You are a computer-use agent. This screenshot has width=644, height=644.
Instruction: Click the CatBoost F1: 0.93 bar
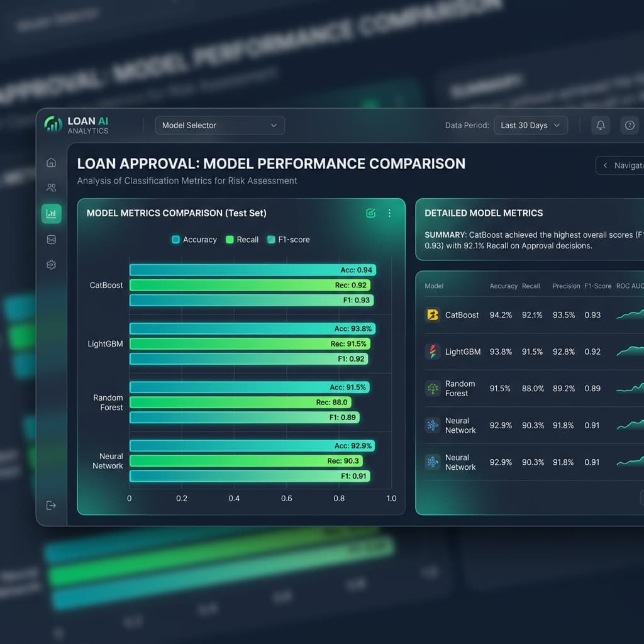(x=252, y=300)
